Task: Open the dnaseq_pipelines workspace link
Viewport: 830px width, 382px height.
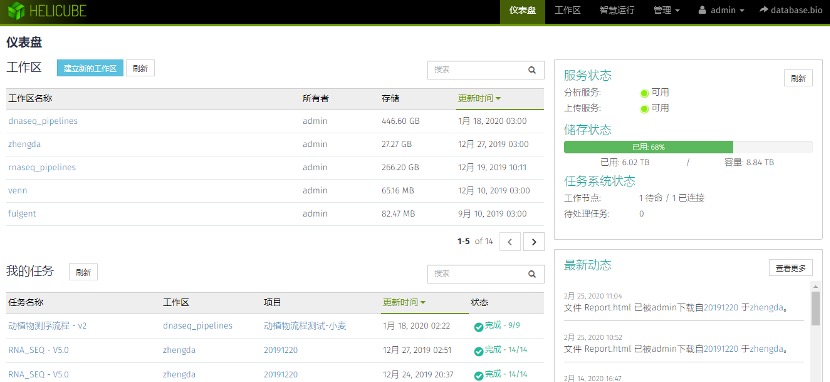Action: click(43, 121)
